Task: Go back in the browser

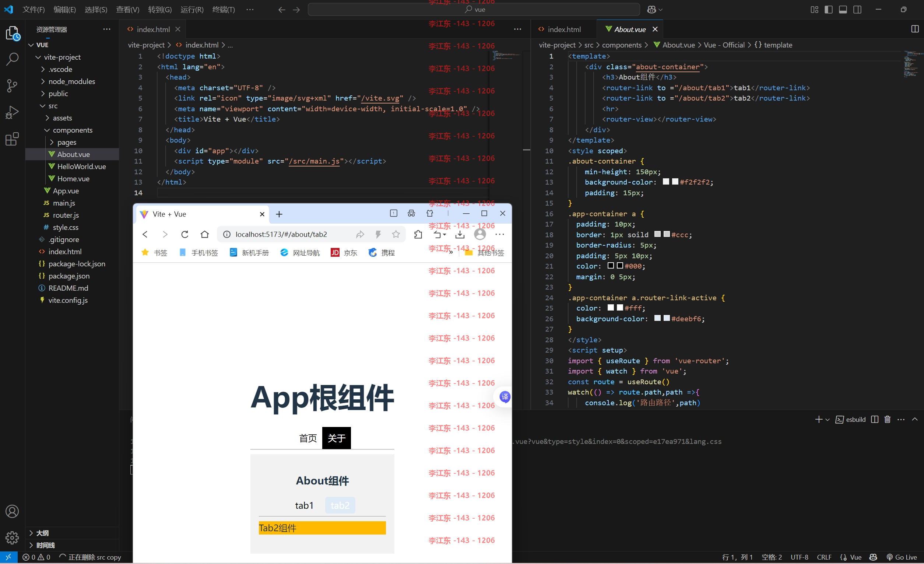Action: (145, 234)
